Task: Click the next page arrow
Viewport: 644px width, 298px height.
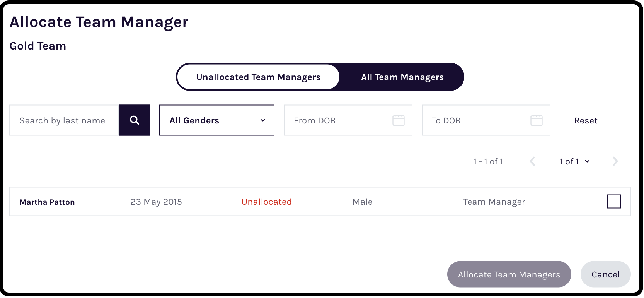Action: [615, 161]
